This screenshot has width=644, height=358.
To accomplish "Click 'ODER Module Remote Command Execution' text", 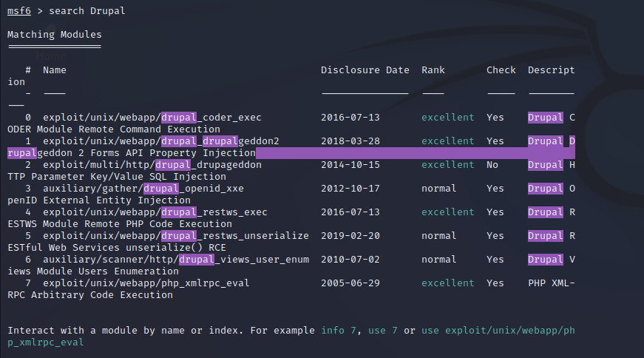I will coord(114,129).
